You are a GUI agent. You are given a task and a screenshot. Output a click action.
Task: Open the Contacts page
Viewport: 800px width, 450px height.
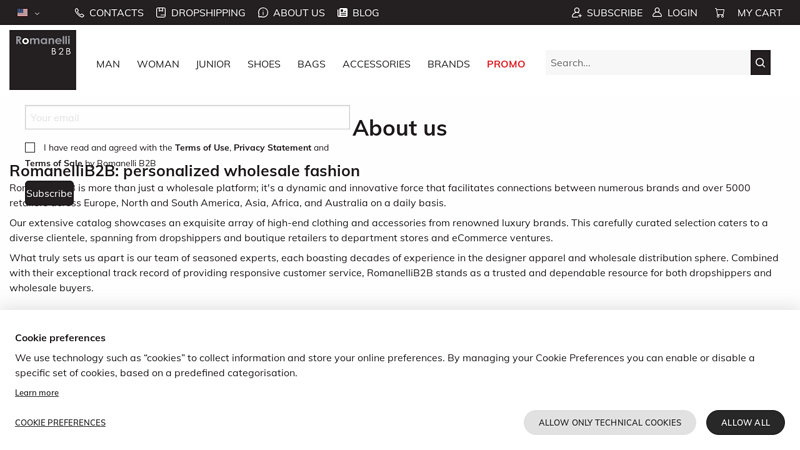pyautogui.click(x=116, y=13)
